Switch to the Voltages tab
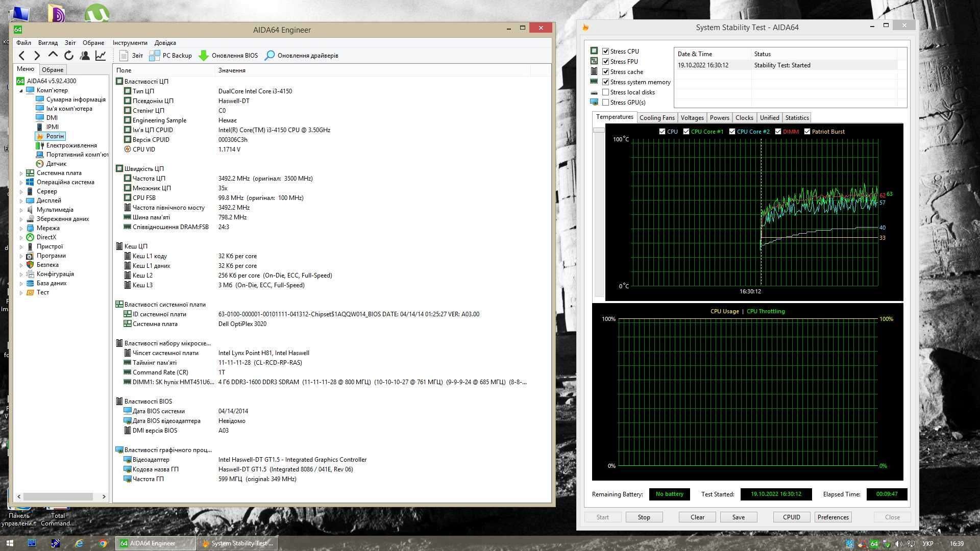The width and height of the screenshot is (980, 551). [x=692, y=118]
